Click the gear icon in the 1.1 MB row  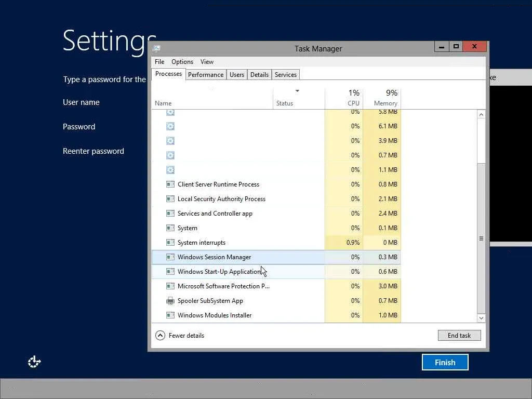click(x=170, y=170)
